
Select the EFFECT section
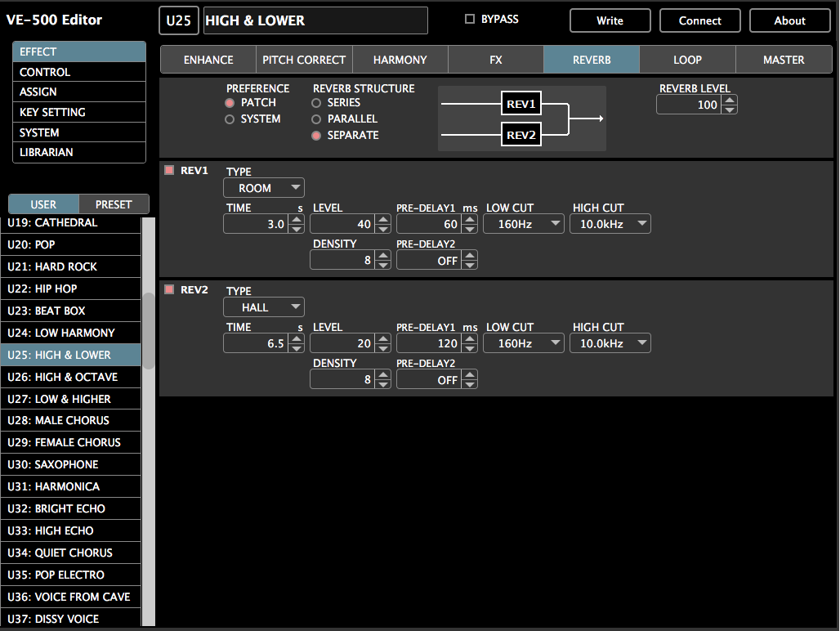(x=79, y=51)
